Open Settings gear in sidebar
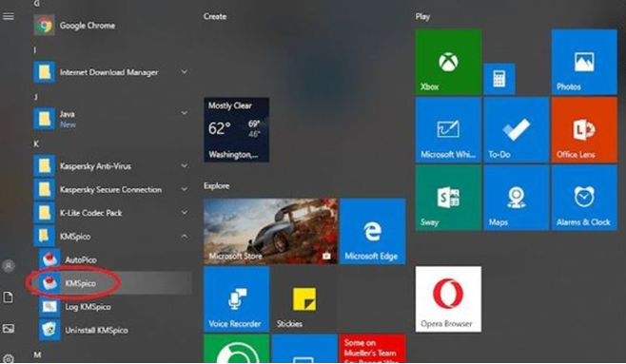 (x=9, y=358)
